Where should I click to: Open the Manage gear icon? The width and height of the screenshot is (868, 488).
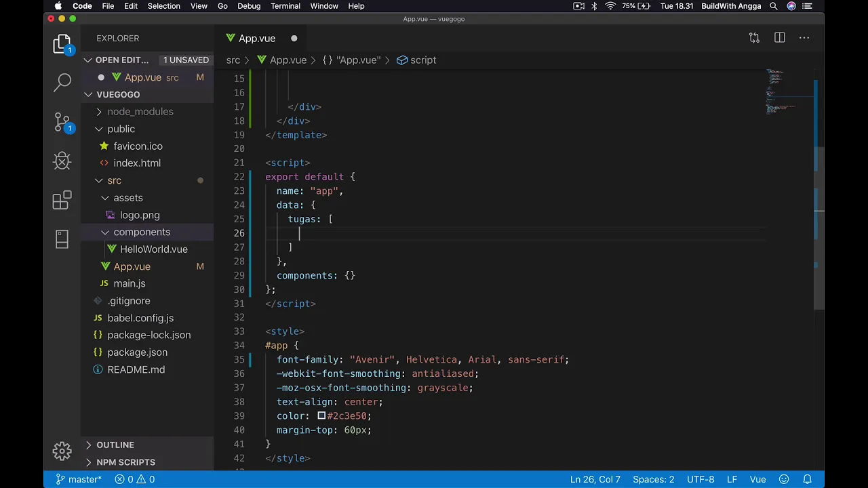click(62, 451)
